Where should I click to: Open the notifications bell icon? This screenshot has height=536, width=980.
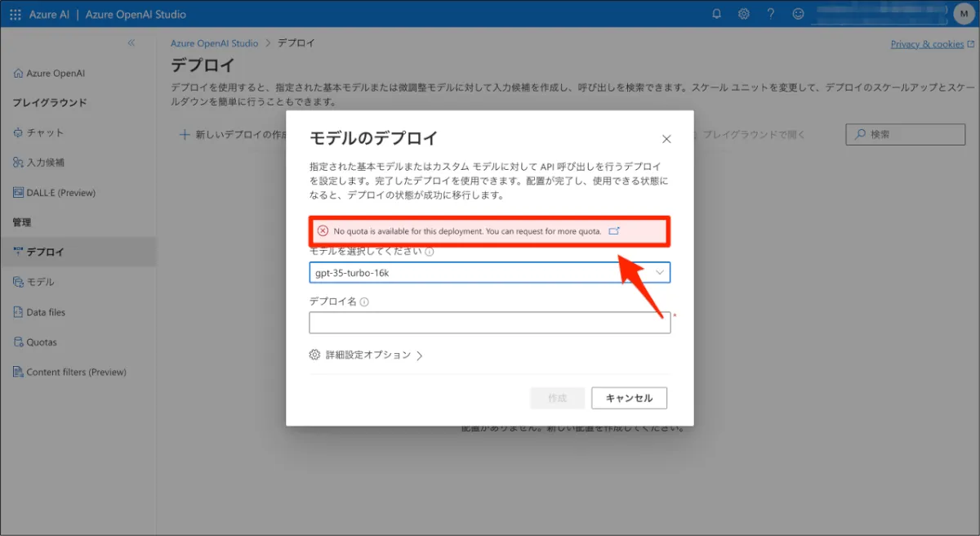click(x=716, y=14)
